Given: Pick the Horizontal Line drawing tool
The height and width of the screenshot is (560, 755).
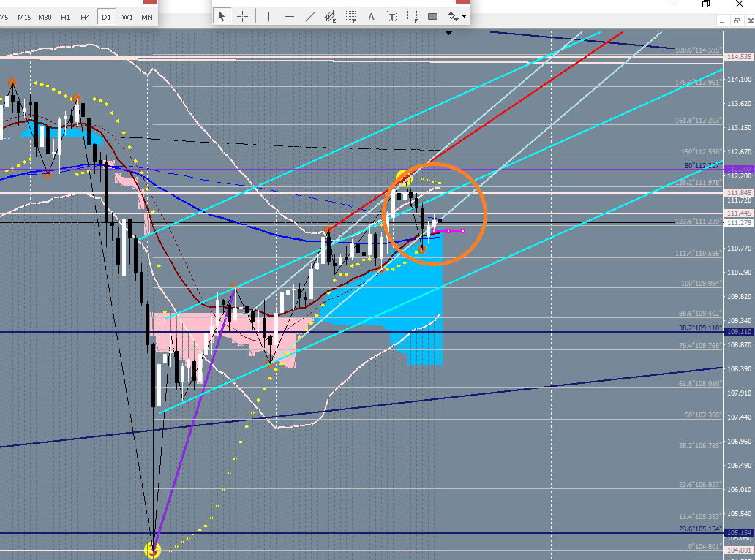Looking at the screenshot, I should click(x=290, y=16).
